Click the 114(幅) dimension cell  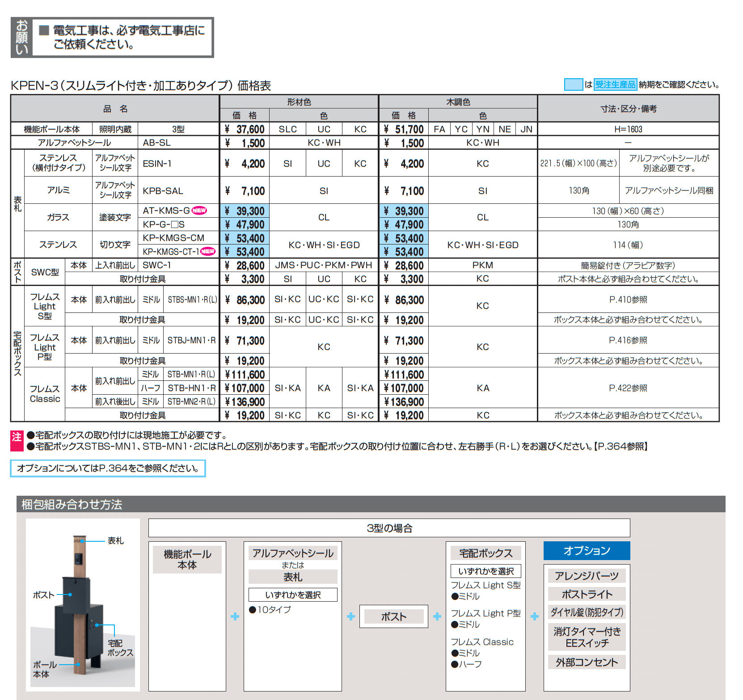click(628, 245)
